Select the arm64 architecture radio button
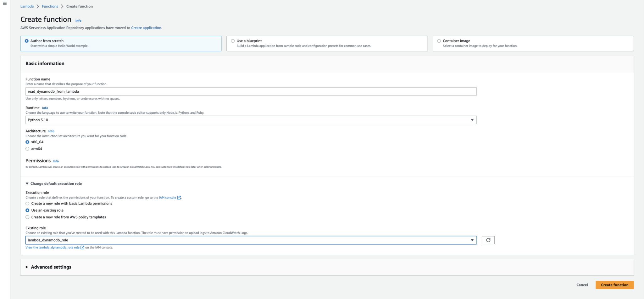 27,149
